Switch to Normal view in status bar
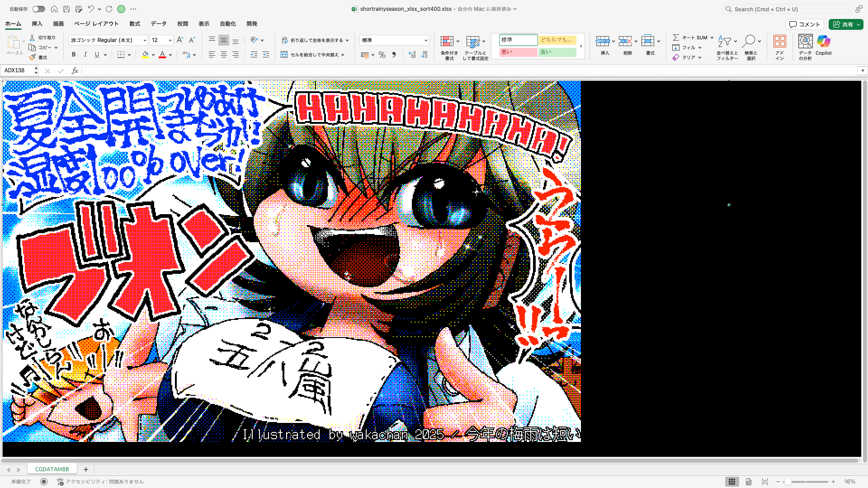Screen dimensions: 868x488 point(732,482)
